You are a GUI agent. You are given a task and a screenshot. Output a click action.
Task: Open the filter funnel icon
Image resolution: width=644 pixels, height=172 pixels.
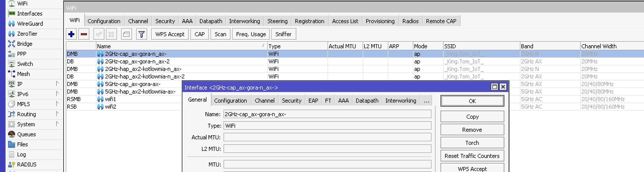point(141,34)
